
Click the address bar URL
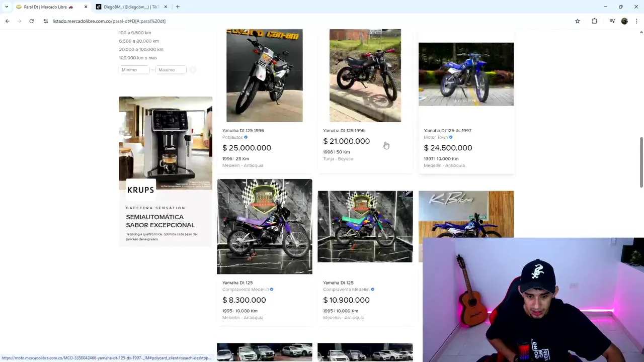[x=109, y=21]
